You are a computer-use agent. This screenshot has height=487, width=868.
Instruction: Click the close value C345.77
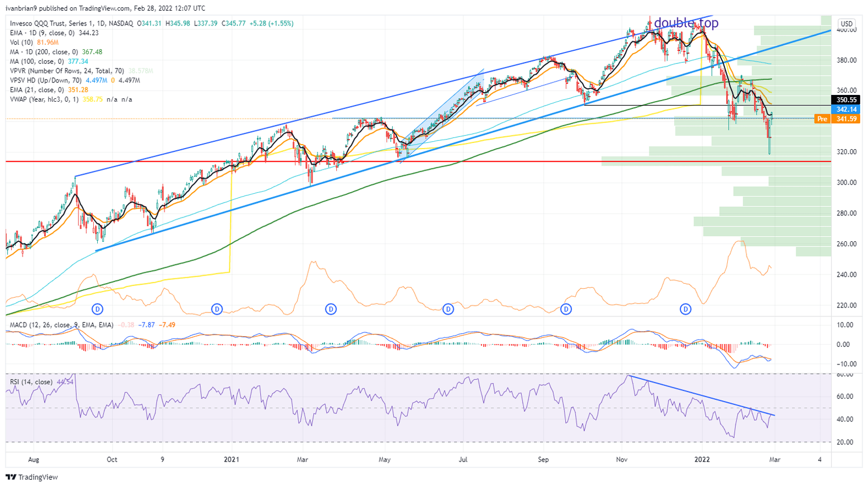(x=235, y=24)
